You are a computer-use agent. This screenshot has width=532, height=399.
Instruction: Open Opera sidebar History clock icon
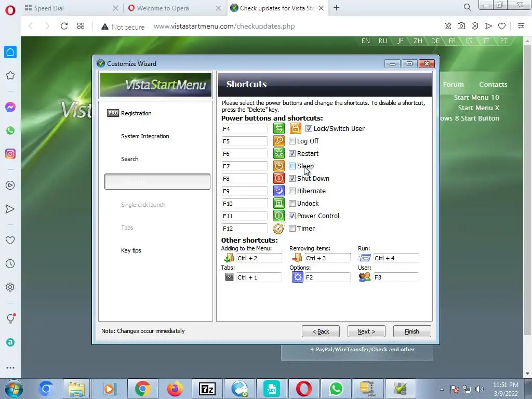tap(10, 263)
